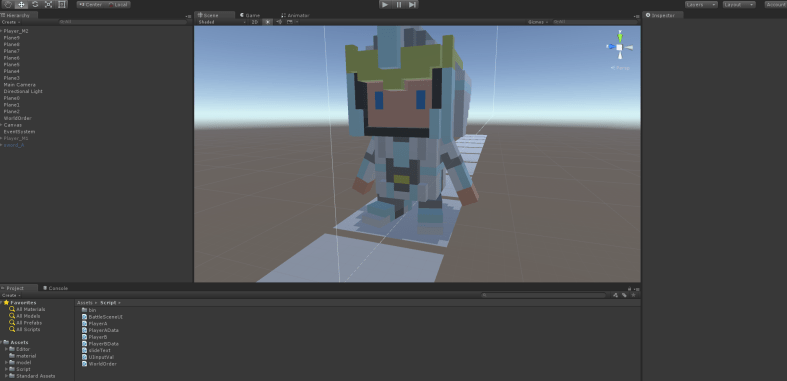
Task: Switch to the Game tab
Action: (250, 15)
